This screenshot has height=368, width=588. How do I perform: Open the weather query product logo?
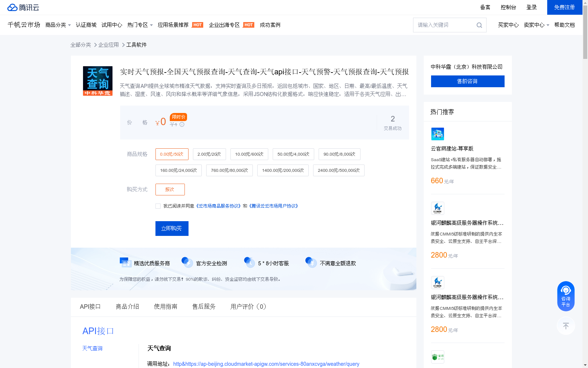[x=98, y=81]
